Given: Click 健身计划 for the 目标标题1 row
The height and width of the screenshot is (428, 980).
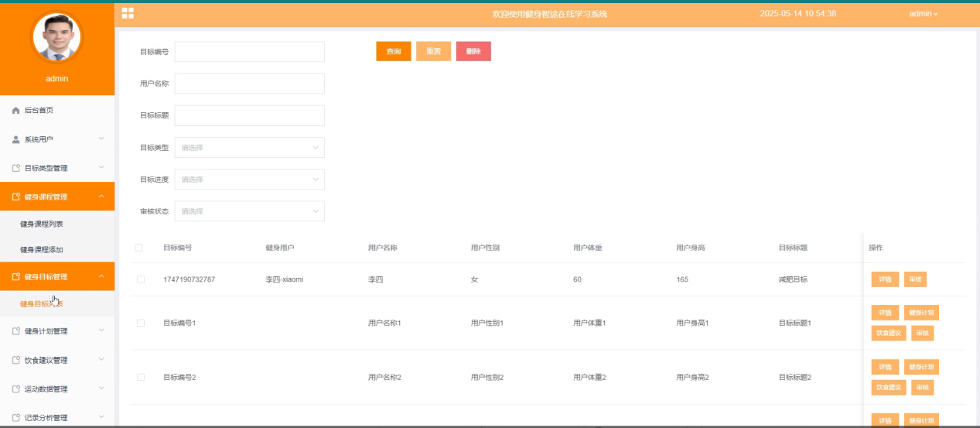Looking at the screenshot, I should (x=921, y=313).
